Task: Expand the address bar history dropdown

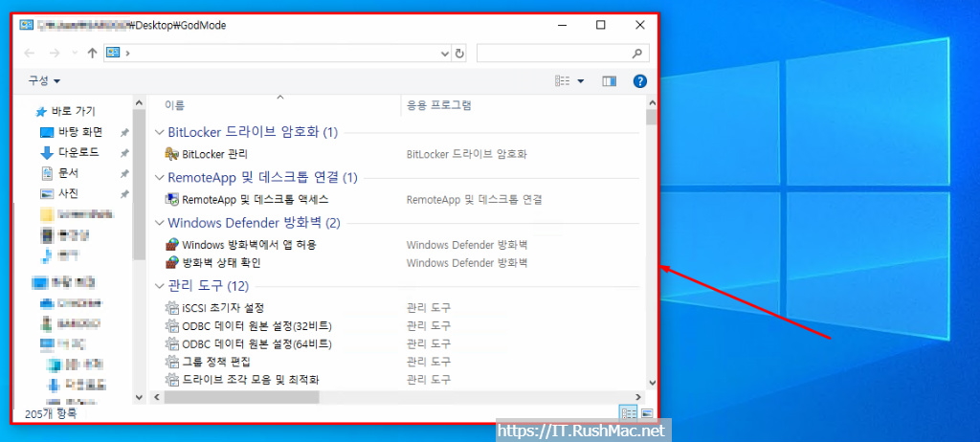Action: [x=445, y=54]
